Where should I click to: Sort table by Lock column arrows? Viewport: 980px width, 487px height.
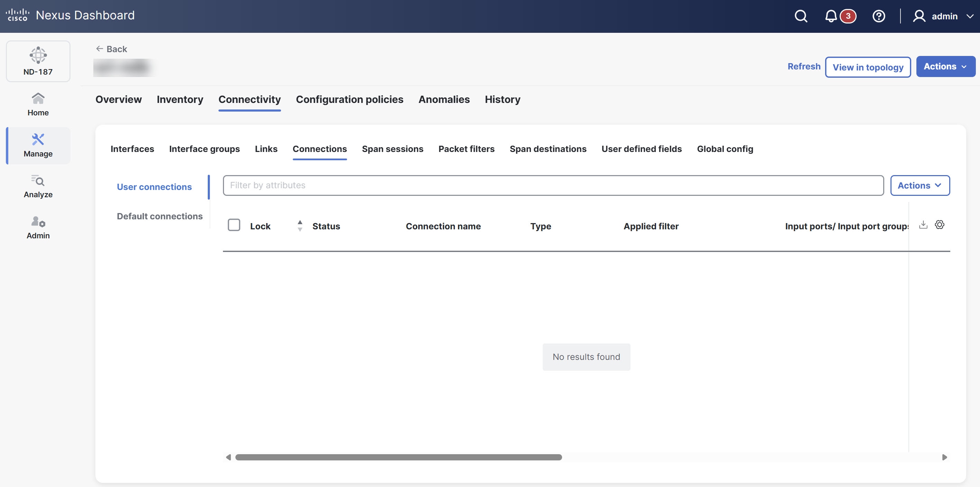coord(300,226)
